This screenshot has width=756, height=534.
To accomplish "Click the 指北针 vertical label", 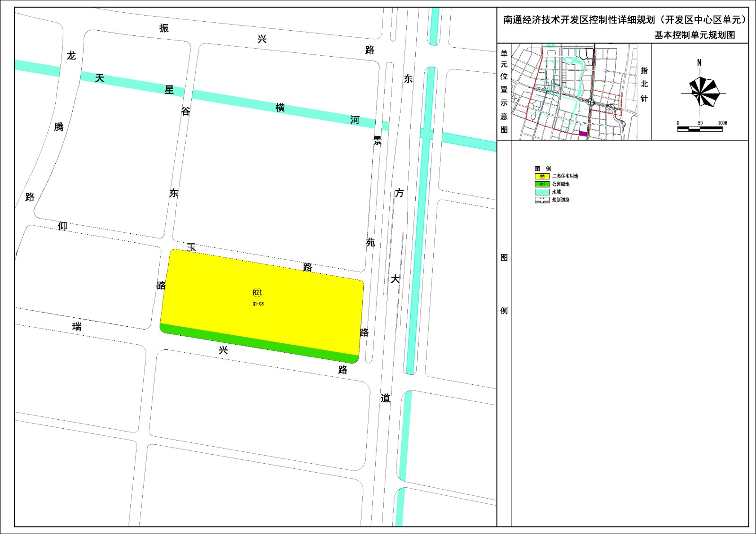I will coord(644,85).
